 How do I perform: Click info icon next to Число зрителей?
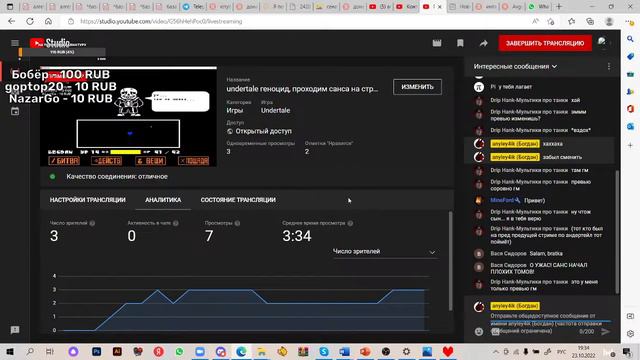click(92, 223)
